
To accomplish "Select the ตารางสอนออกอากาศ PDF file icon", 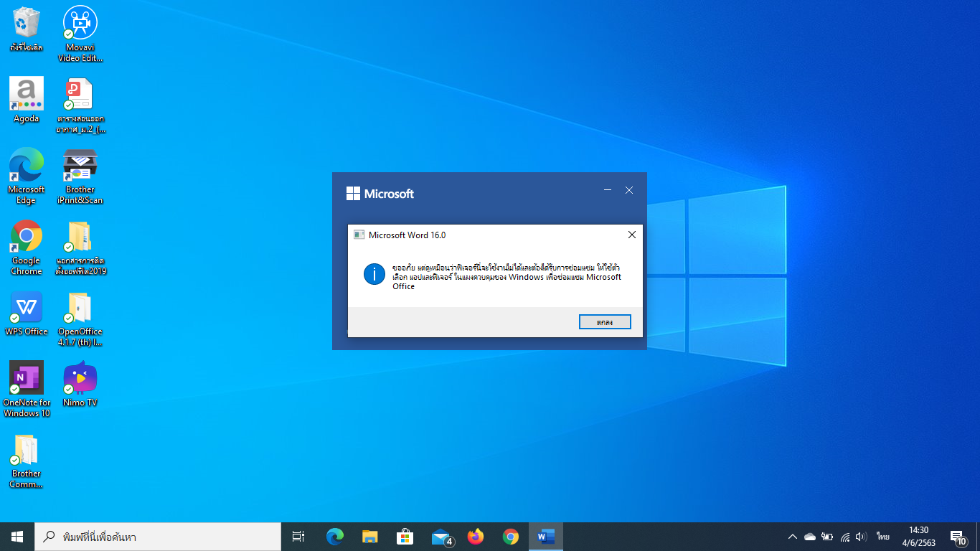I will (x=80, y=105).
